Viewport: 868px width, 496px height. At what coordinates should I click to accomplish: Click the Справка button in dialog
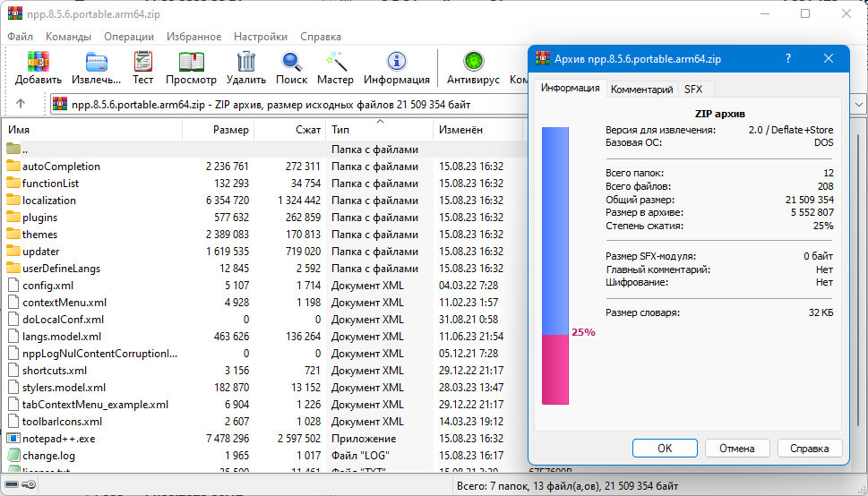pyautogui.click(x=809, y=448)
